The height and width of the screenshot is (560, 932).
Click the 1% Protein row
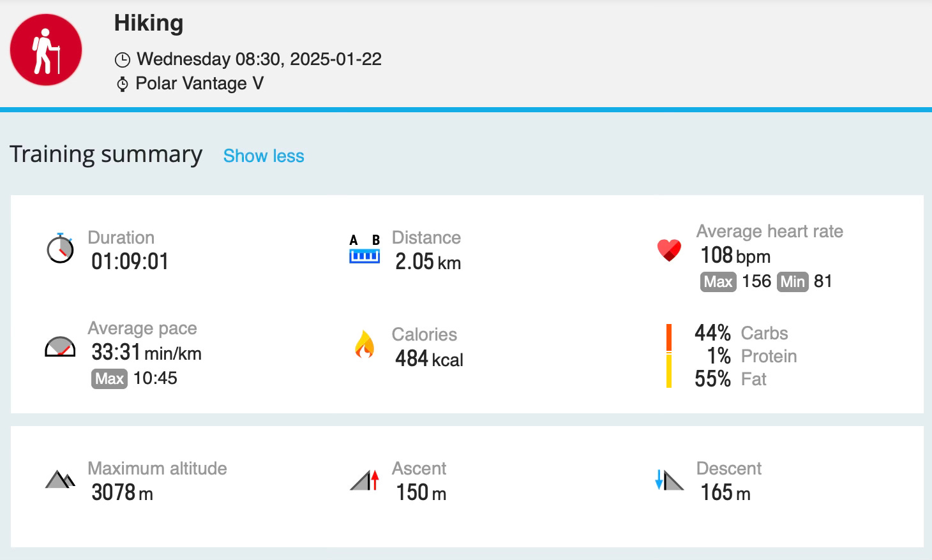coord(751,356)
